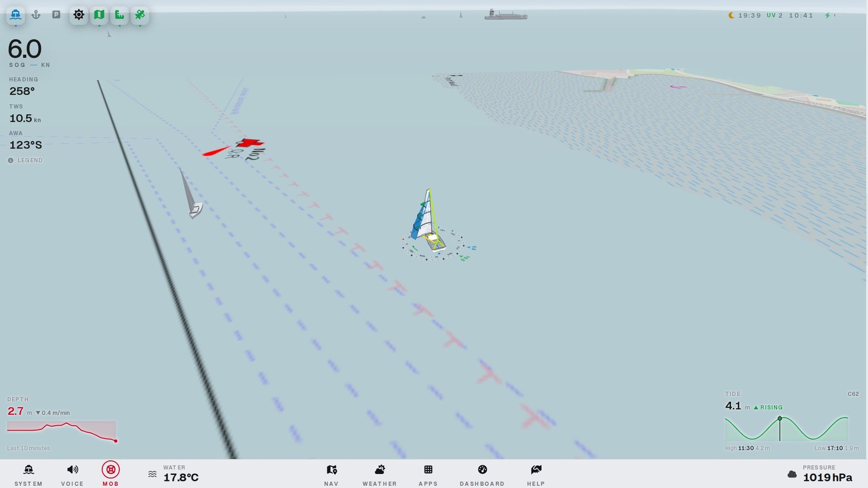Click the moon sunset time icon

[731, 15]
